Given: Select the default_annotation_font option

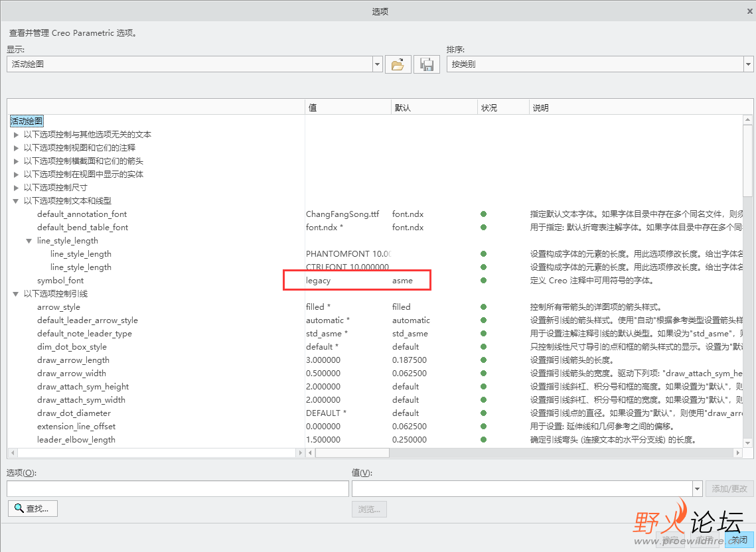Looking at the screenshot, I should click(x=82, y=214).
